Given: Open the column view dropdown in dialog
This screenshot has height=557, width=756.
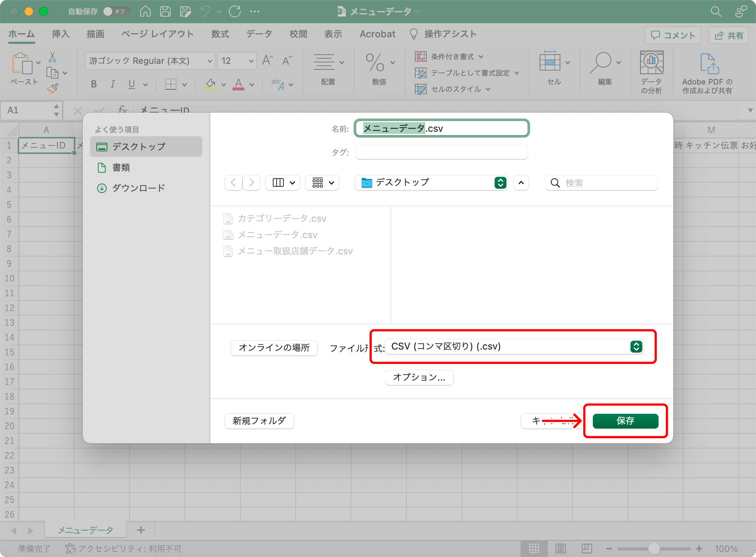Looking at the screenshot, I should [x=283, y=183].
